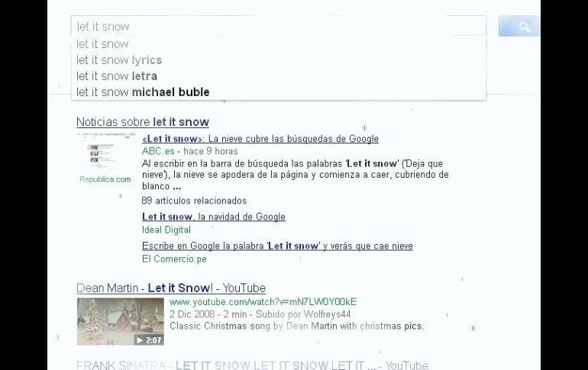Open the Frank Sinatra Let It Snow result
The height and width of the screenshot is (370, 588).
[252, 365]
